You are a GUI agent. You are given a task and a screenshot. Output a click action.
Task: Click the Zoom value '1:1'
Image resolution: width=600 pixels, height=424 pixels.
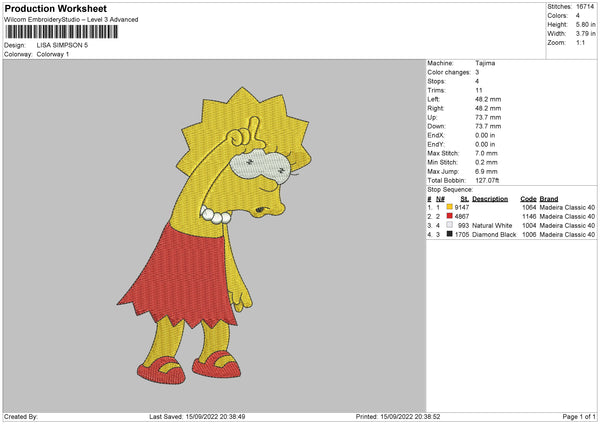click(580, 42)
